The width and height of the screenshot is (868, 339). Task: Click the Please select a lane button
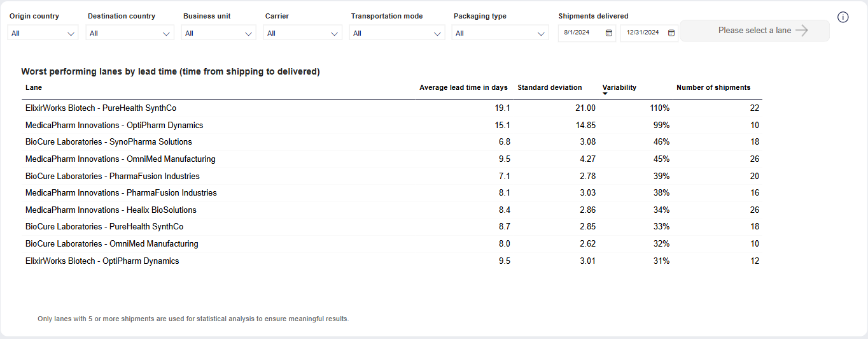point(755,31)
